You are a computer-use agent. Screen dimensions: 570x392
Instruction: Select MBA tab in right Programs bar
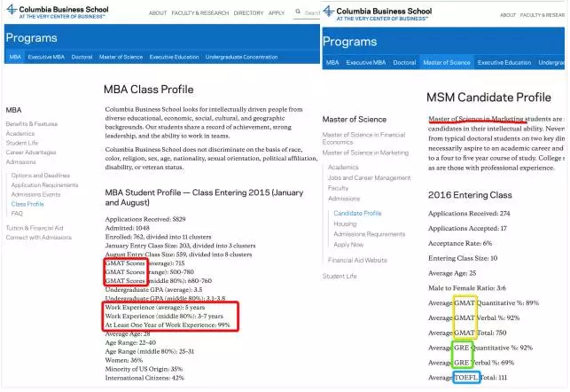point(332,63)
